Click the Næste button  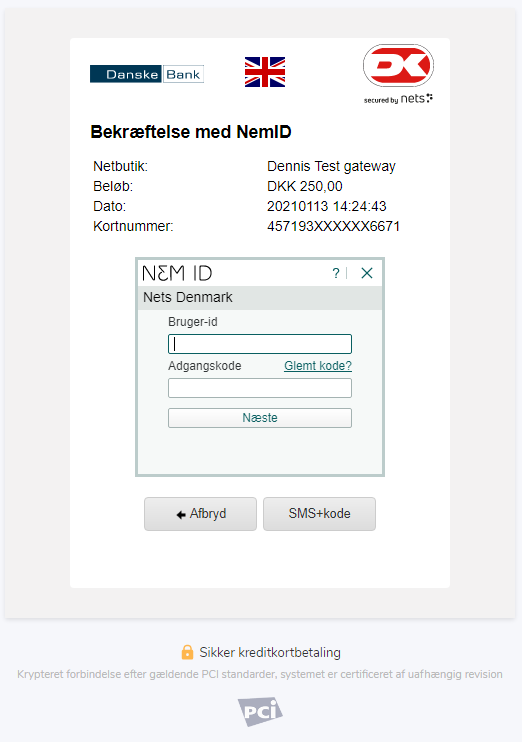click(x=260, y=418)
